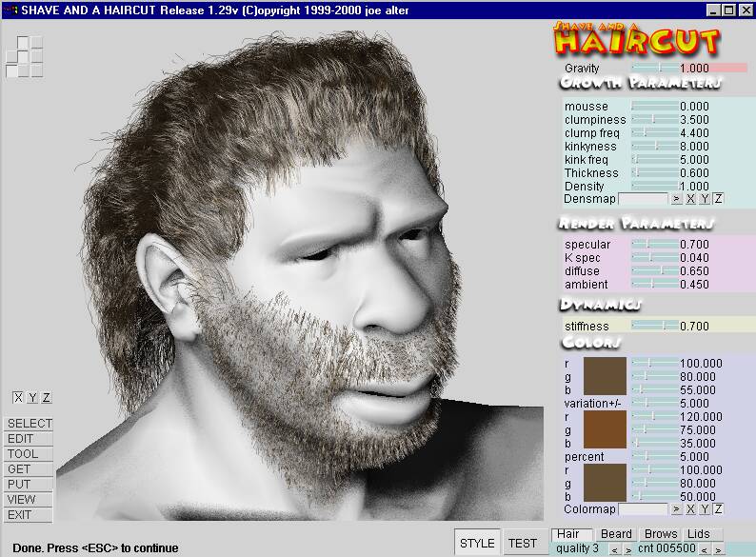The width and height of the screenshot is (756, 557).
Task: Toggle the Y axis box above SELECT
Action: 32,398
